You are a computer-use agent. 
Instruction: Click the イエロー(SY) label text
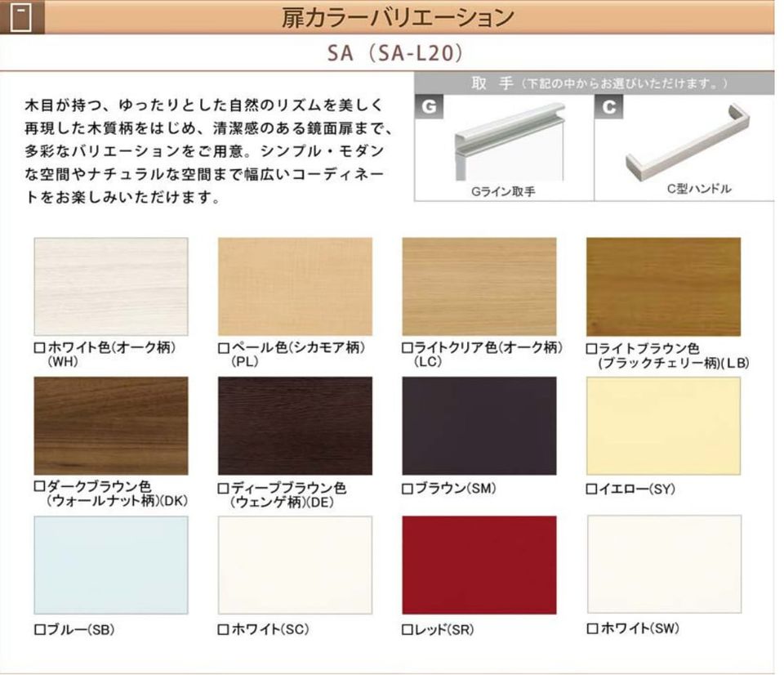(x=638, y=489)
